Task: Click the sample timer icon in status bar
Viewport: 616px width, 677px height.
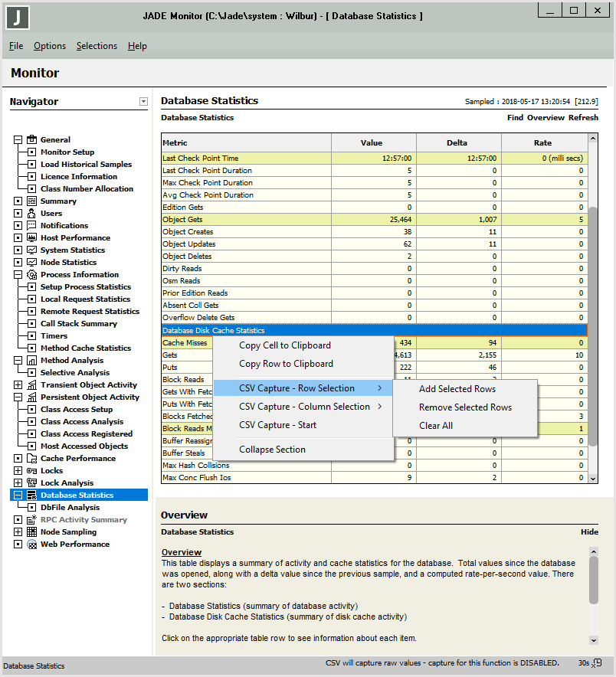Action: click(598, 662)
